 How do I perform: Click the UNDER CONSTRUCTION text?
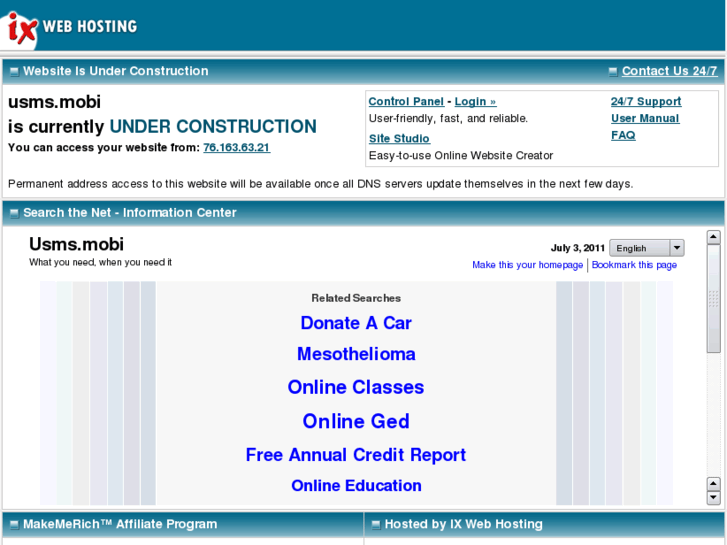tap(213, 127)
